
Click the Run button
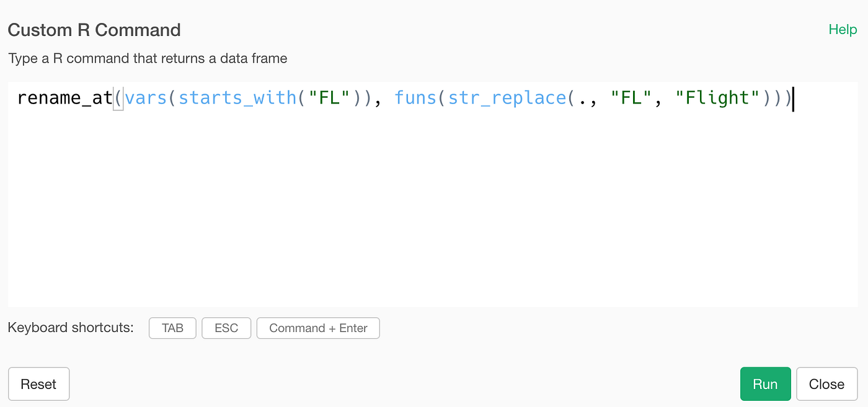pos(765,383)
